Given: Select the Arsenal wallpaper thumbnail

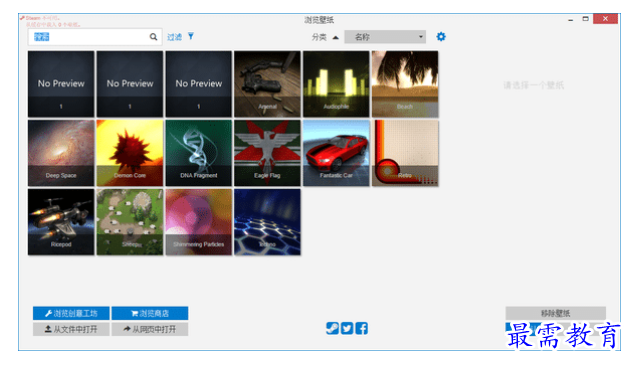Looking at the screenshot, I should point(268,84).
